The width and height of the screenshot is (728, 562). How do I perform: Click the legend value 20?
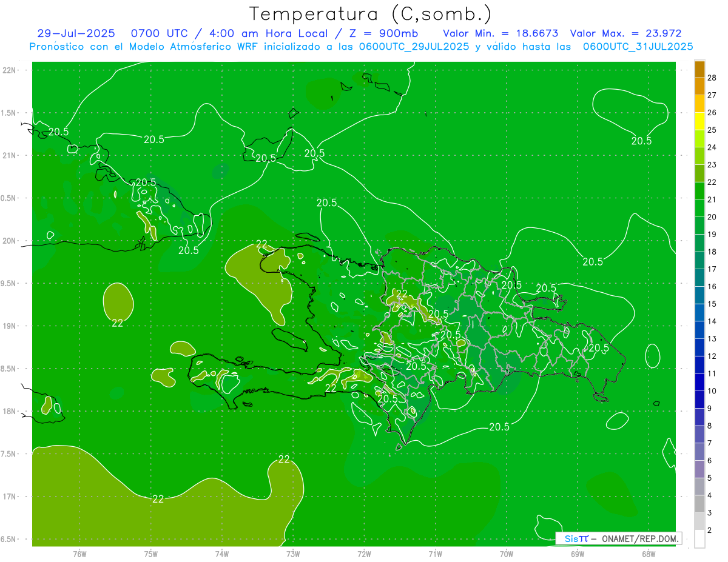pyautogui.click(x=712, y=217)
